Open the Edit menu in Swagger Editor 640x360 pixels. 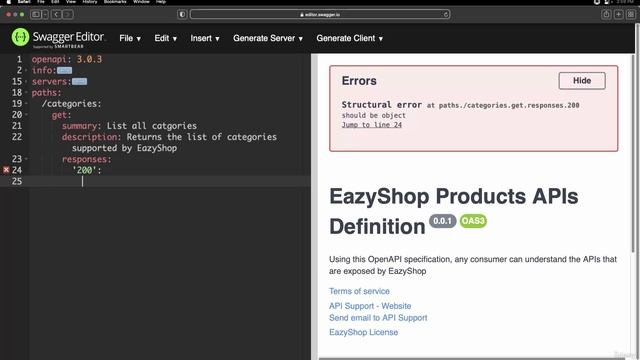[165, 38]
